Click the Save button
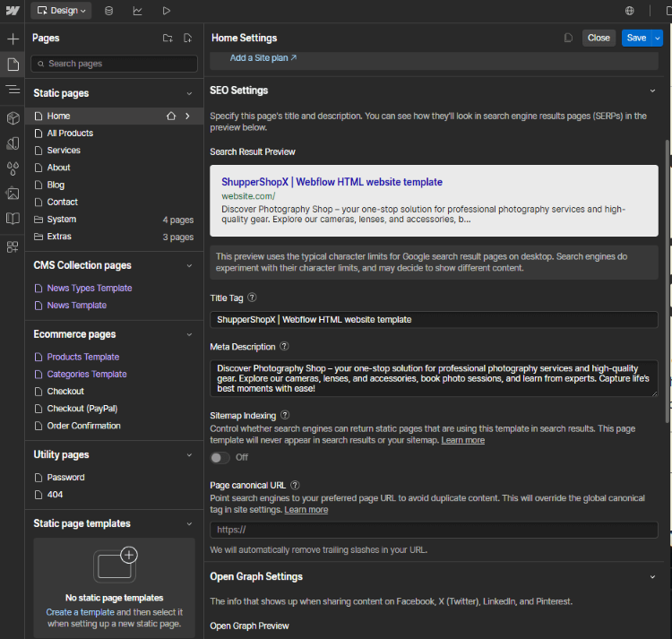 [636, 39]
